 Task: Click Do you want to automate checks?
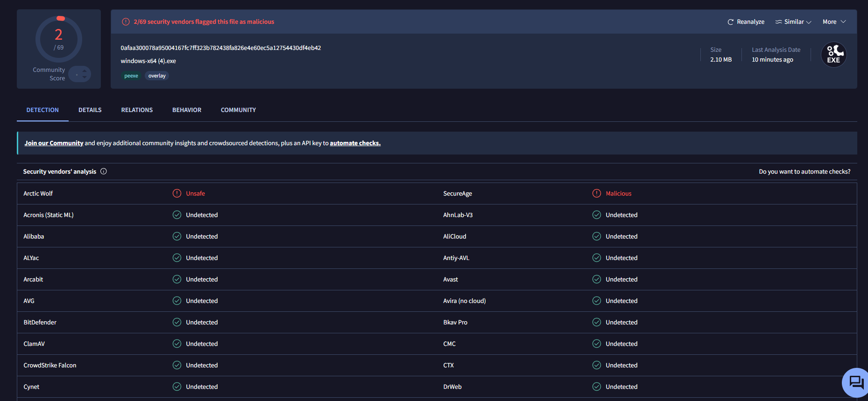(804, 172)
